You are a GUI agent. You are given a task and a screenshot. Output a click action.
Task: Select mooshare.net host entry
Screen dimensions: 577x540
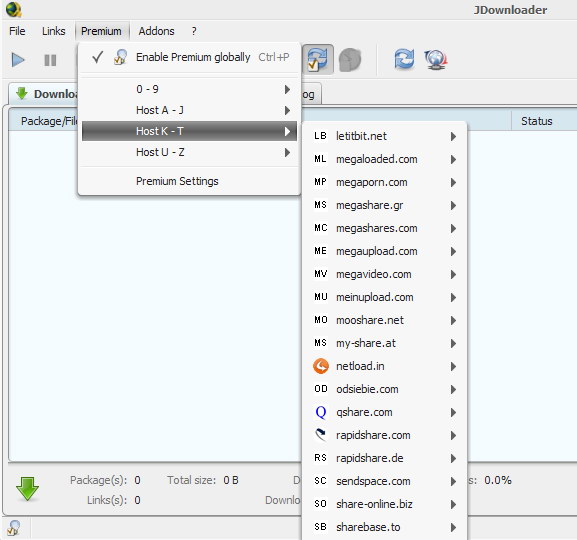coord(384,320)
